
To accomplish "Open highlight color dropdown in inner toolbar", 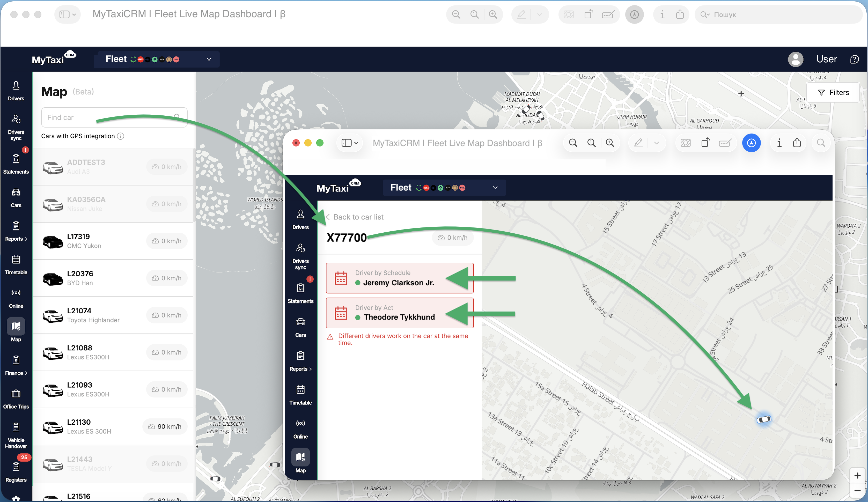I will pyautogui.click(x=656, y=143).
